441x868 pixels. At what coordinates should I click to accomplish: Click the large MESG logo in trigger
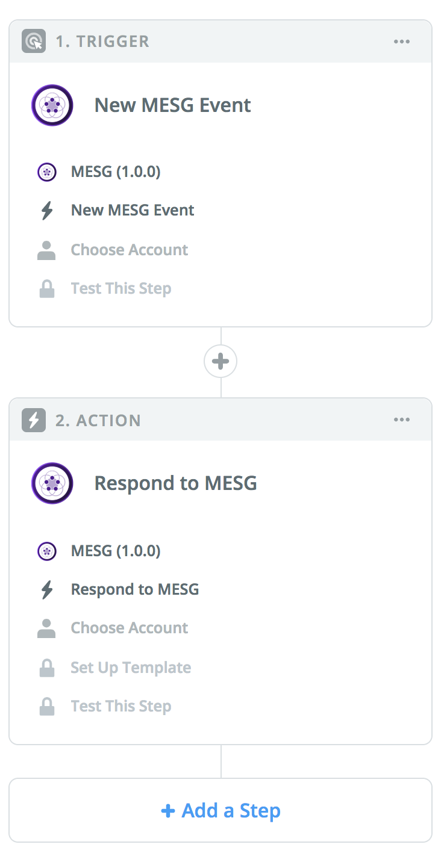52,105
